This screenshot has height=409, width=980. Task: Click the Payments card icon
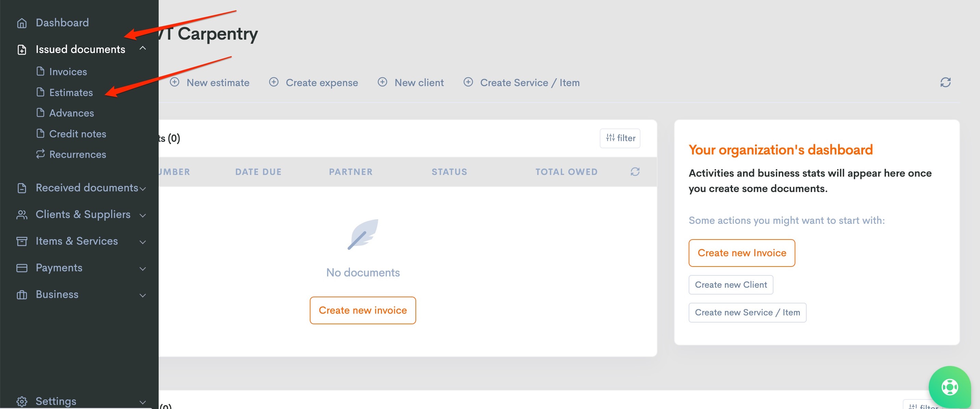(22, 268)
